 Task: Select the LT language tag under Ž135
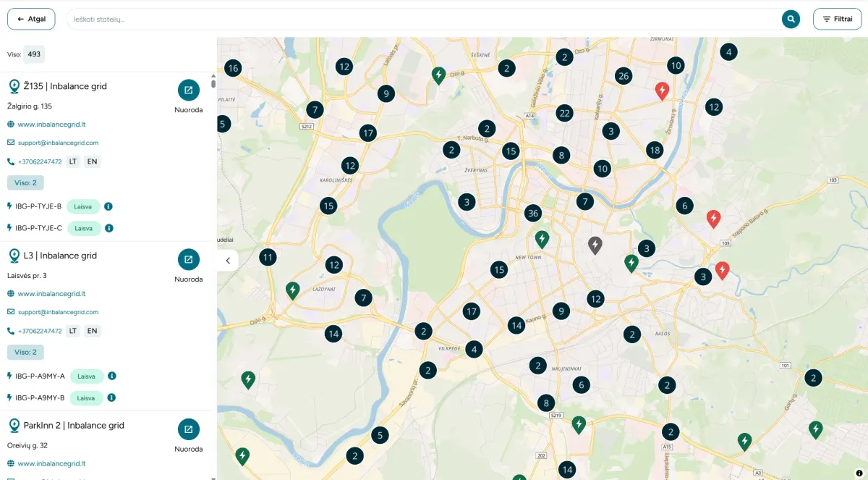[73, 161]
